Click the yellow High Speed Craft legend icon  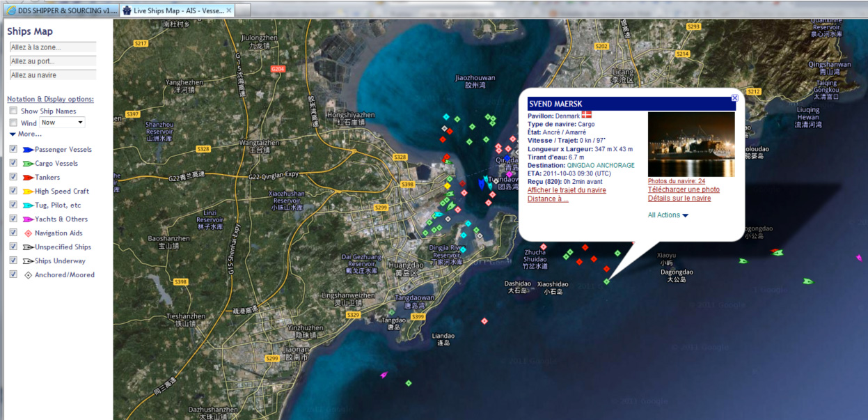(28, 192)
